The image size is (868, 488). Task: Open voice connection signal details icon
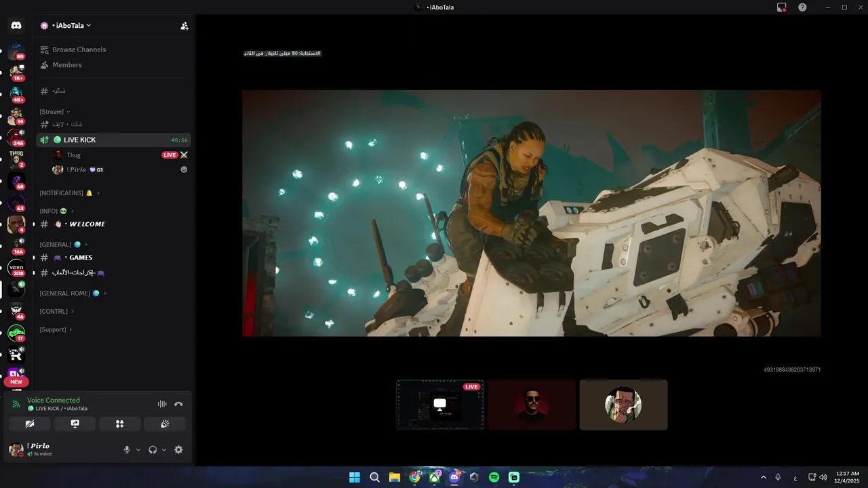point(16,404)
